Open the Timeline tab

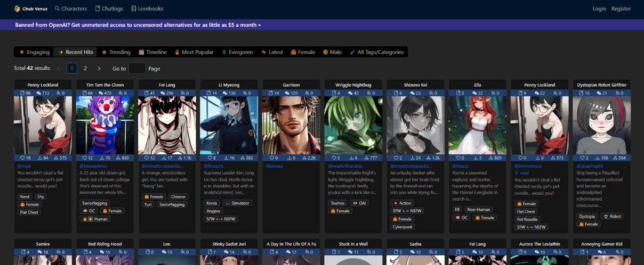[152, 52]
